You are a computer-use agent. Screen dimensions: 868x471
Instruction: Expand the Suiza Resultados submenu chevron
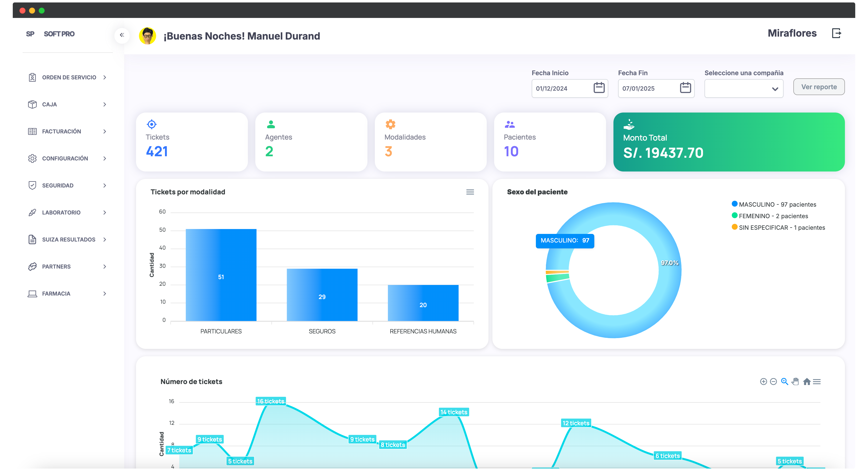(x=105, y=239)
